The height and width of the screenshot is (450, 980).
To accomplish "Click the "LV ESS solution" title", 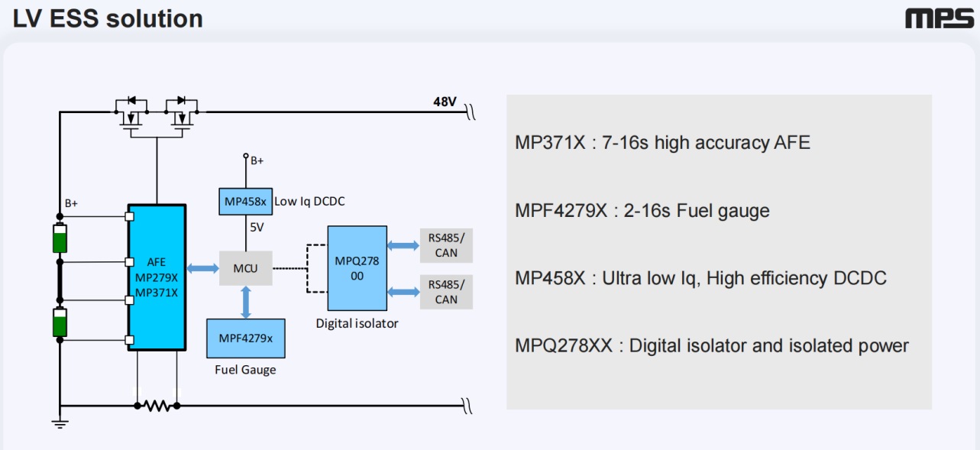I will 108,18.
